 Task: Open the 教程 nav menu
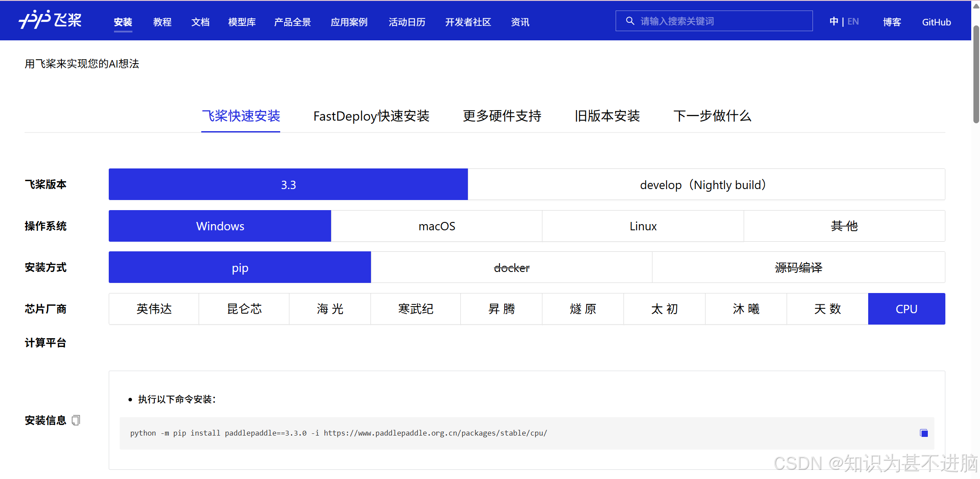[x=162, y=22]
